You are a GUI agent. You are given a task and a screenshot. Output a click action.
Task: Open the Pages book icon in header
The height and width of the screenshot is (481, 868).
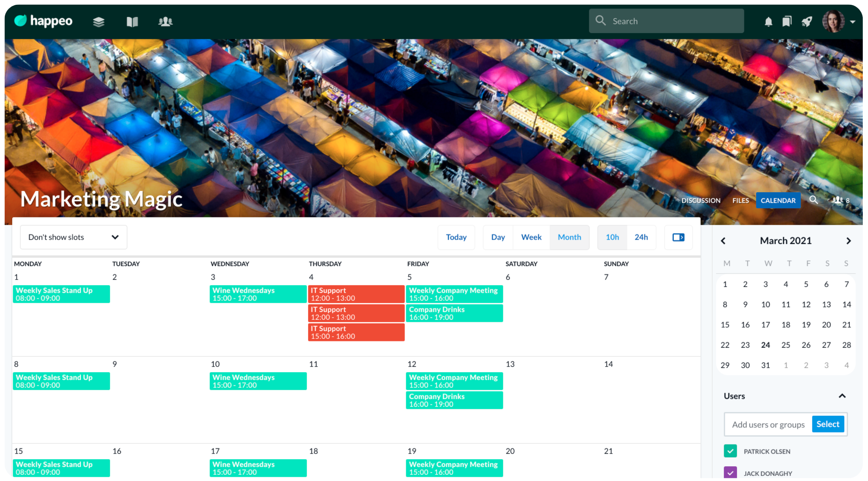[132, 21]
